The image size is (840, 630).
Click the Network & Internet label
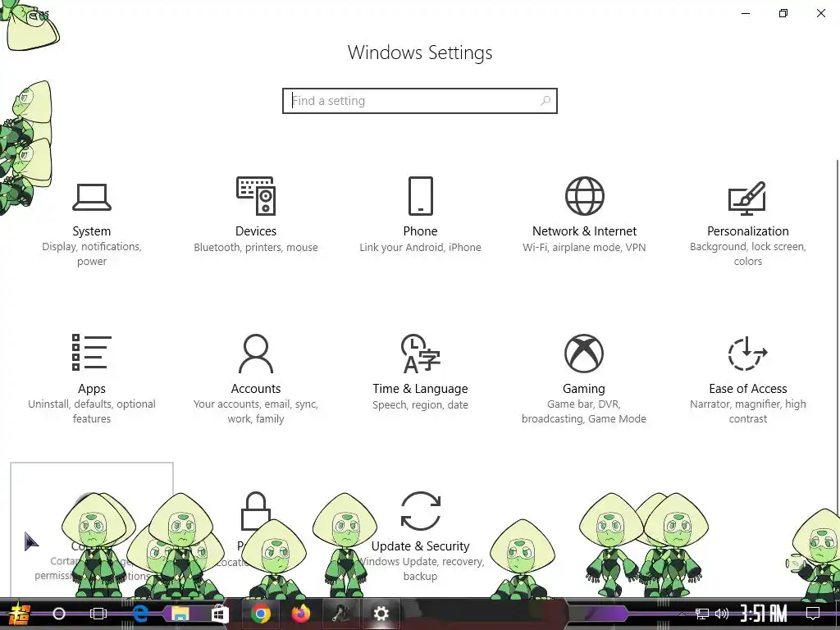pos(584,231)
